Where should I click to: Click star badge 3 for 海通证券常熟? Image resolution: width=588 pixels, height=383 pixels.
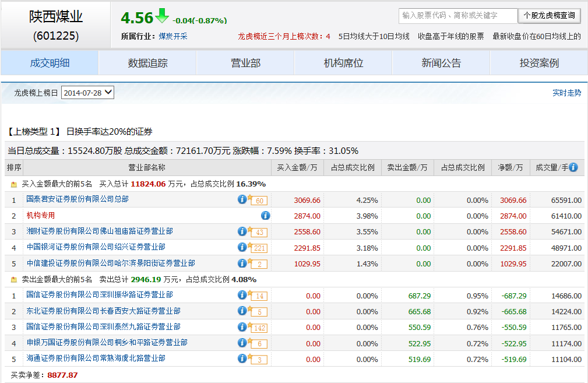pos(258,359)
